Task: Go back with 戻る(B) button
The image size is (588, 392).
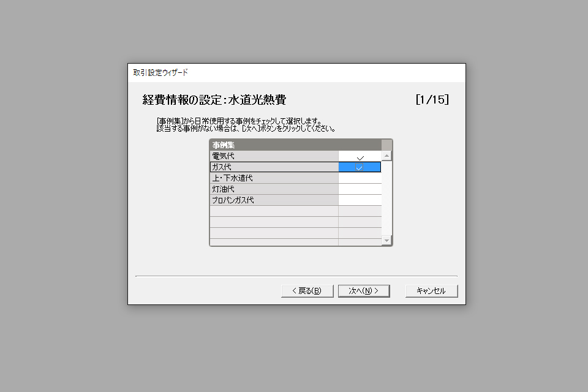Action: click(x=307, y=291)
